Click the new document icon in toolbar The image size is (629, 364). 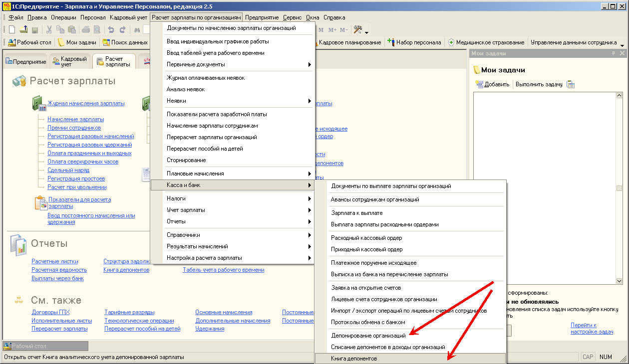[12, 30]
